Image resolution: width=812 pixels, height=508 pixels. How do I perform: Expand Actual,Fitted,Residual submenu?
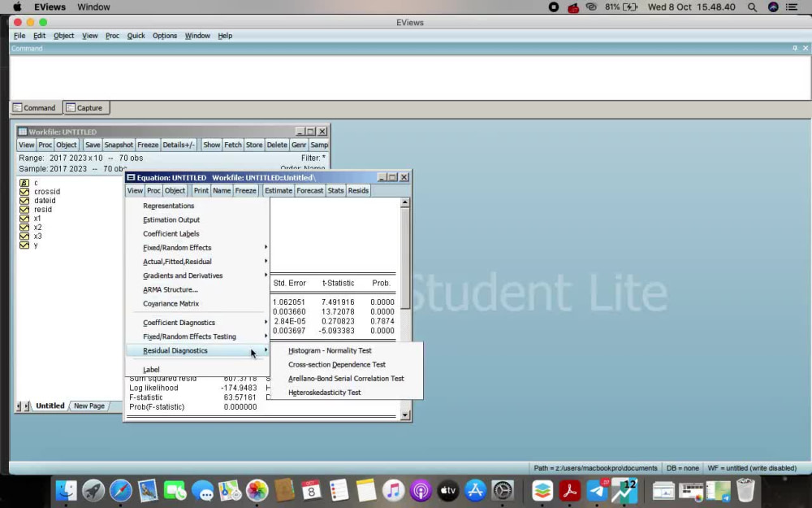tap(198, 262)
